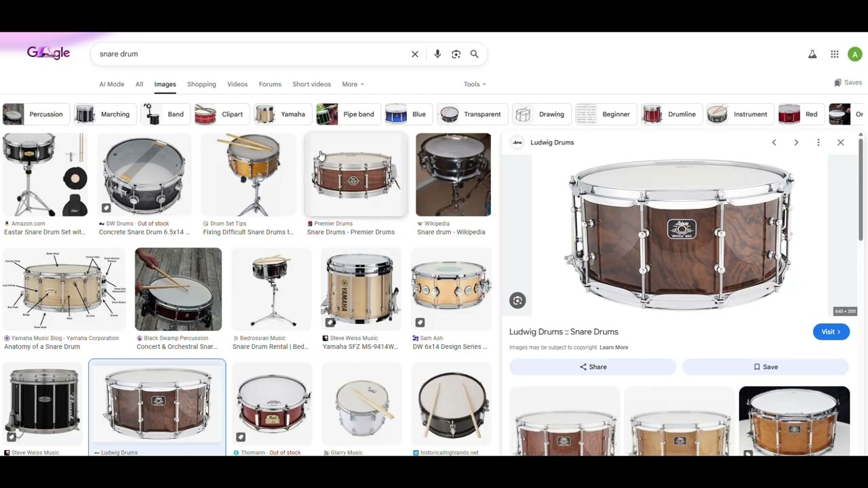This screenshot has width=868, height=488.
Task: Select the Yamaha filter chip
Action: pyautogui.click(x=282, y=114)
